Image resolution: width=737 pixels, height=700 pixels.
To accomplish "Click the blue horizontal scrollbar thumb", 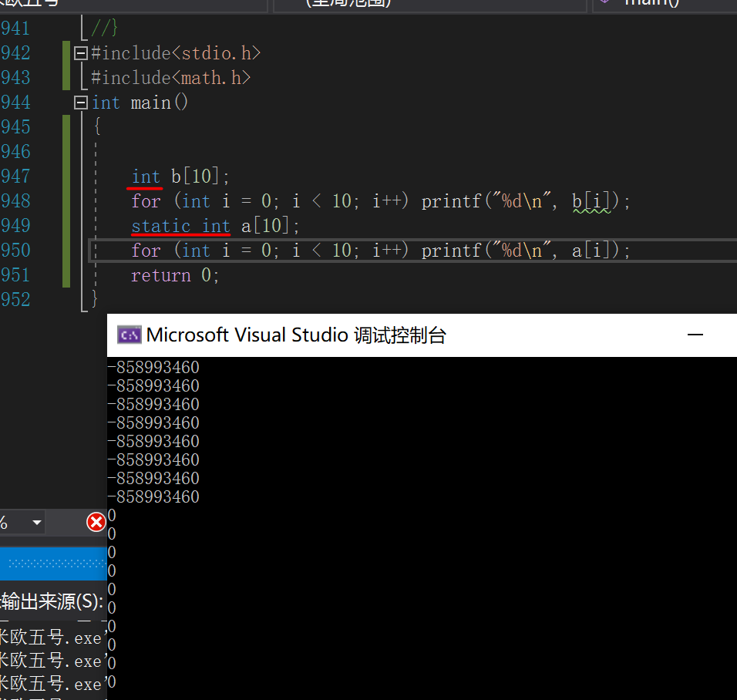I will click(53, 564).
